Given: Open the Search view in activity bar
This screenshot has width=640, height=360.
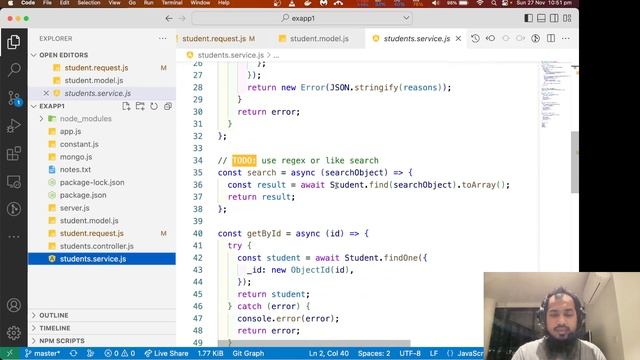Looking at the screenshot, I should point(13,70).
